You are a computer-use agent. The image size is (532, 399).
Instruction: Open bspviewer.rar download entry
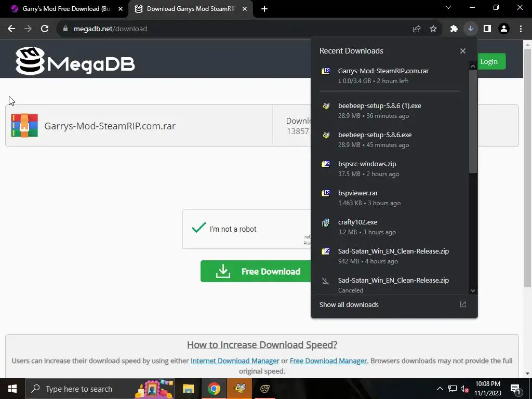click(x=390, y=198)
